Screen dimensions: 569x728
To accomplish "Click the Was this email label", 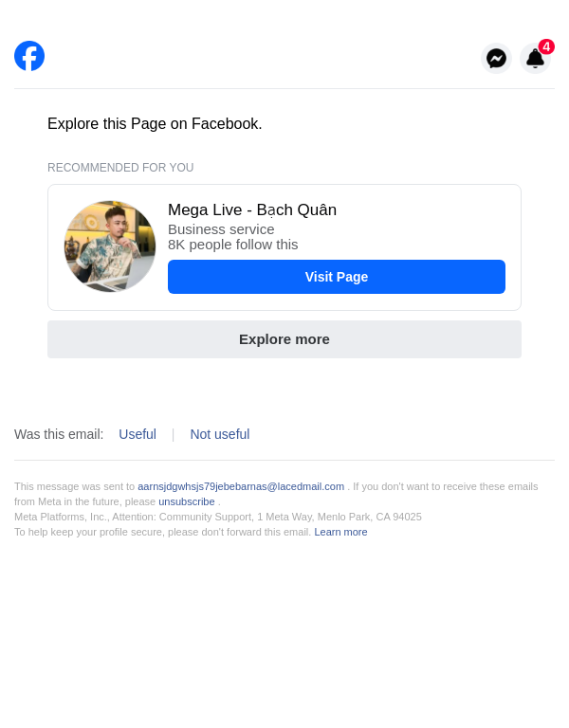I will (x=59, y=434).
